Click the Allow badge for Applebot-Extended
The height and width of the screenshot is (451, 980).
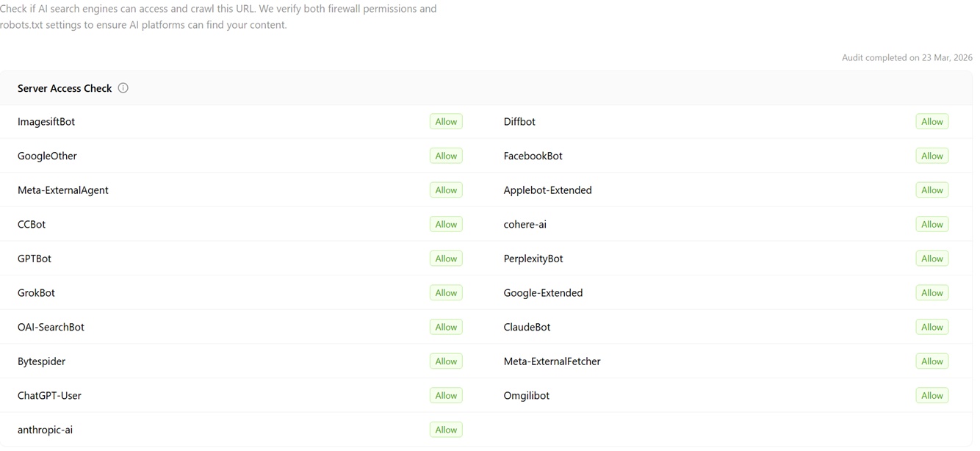tap(932, 190)
